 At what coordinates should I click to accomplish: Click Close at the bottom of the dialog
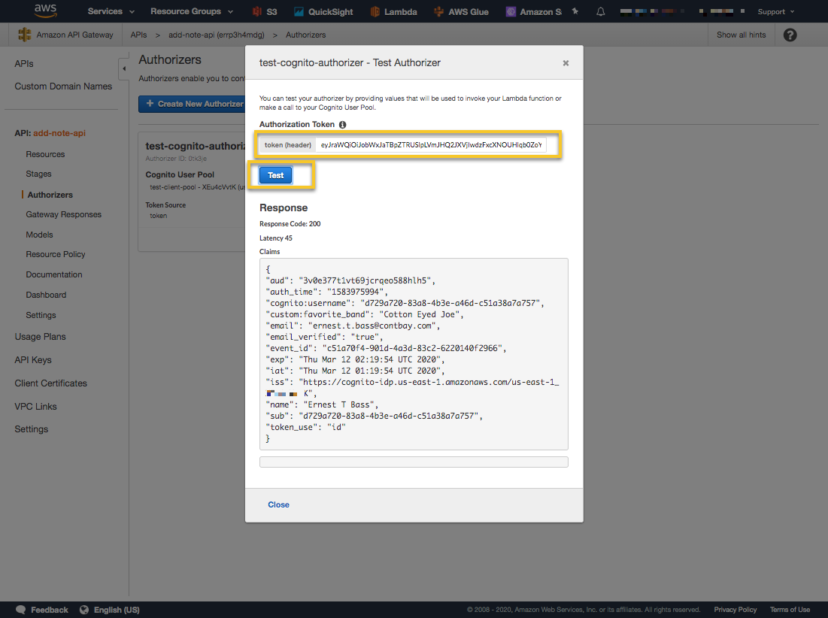pos(279,505)
